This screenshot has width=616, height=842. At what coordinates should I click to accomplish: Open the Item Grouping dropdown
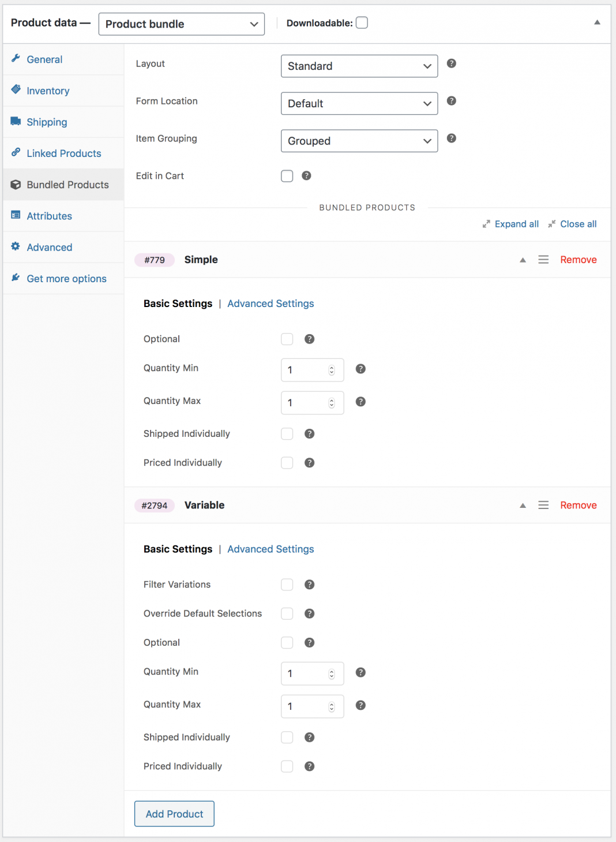(x=359, y=141)
